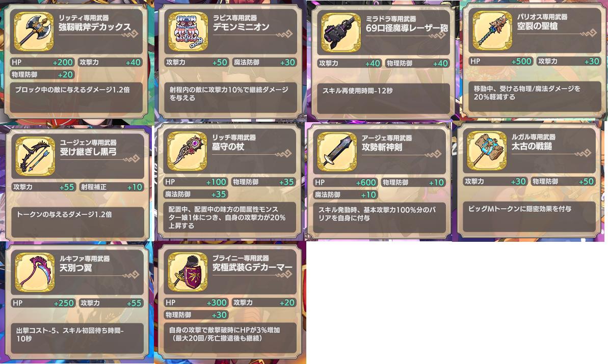
Task: Click the 射程補正 +10 stat field
Action: pyautogui.click(x=112, y=187)
